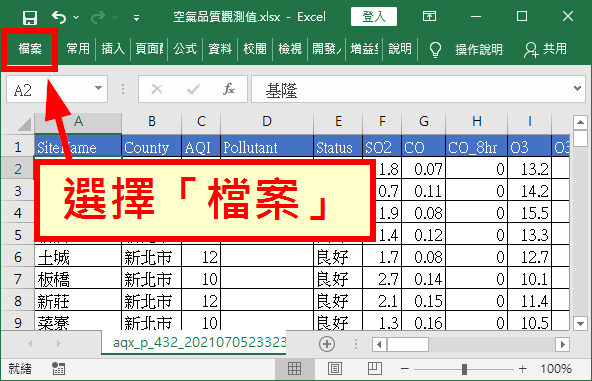Click the zoom slider handle
The width and height of the screenshot is (592, 381).
[x=464, y=369]
